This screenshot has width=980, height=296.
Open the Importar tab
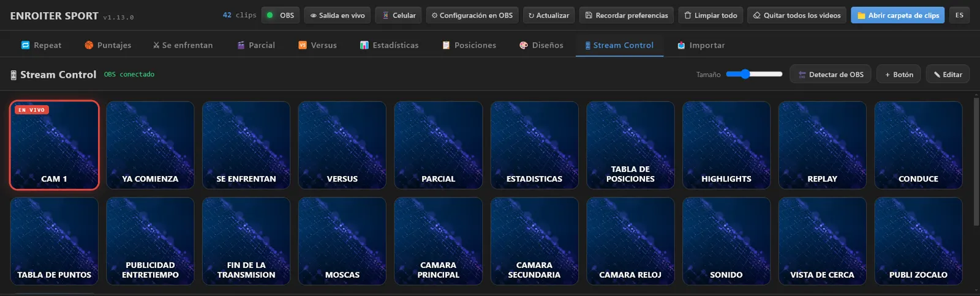[x=701, y=45]
